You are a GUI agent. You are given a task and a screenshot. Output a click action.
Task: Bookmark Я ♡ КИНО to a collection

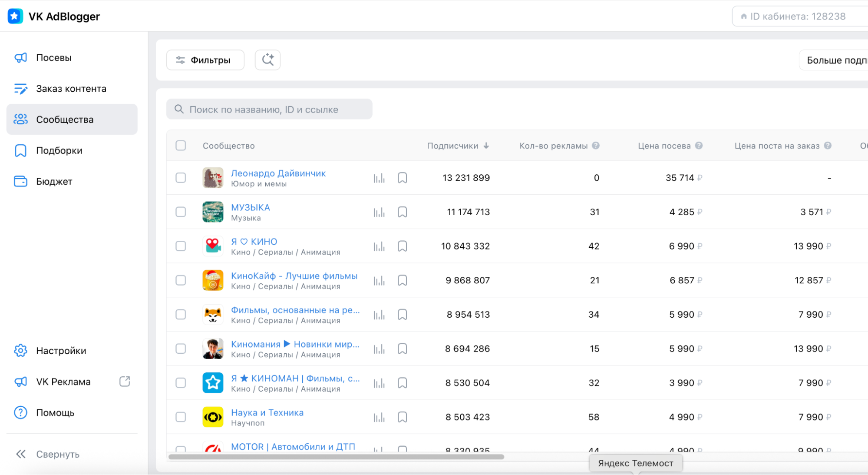403,246
